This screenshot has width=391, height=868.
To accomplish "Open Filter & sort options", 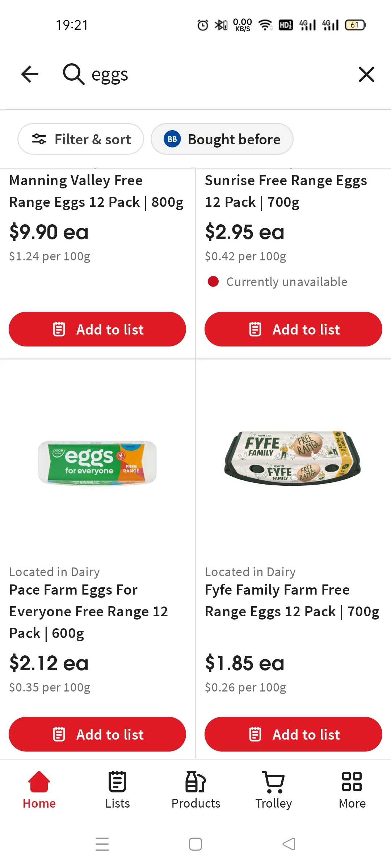I will [81, 139].
